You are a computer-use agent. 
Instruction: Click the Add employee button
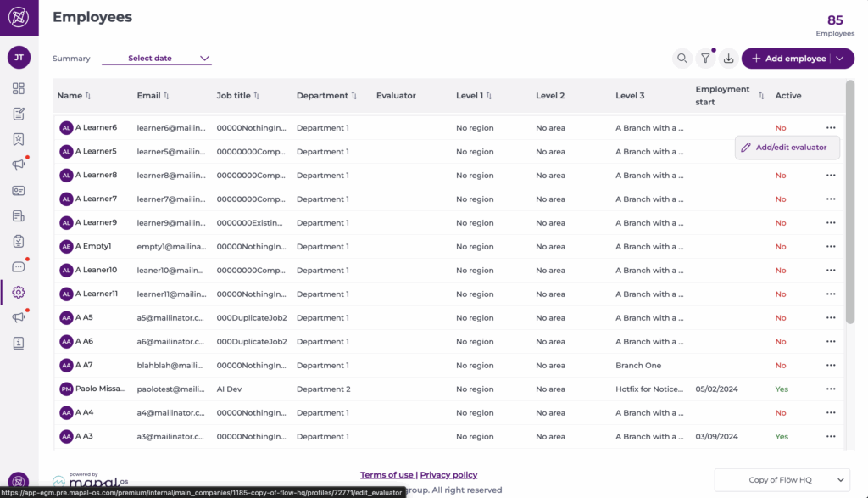787,59
